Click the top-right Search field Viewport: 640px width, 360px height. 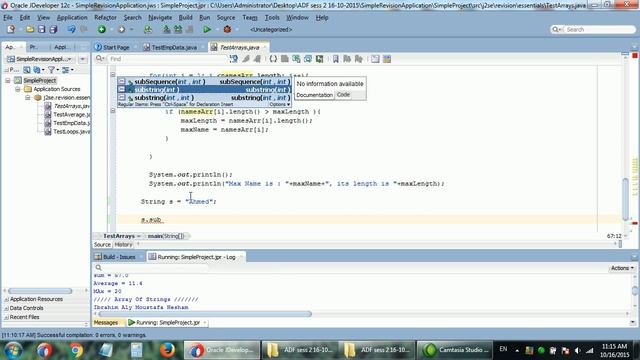point(598,29)
